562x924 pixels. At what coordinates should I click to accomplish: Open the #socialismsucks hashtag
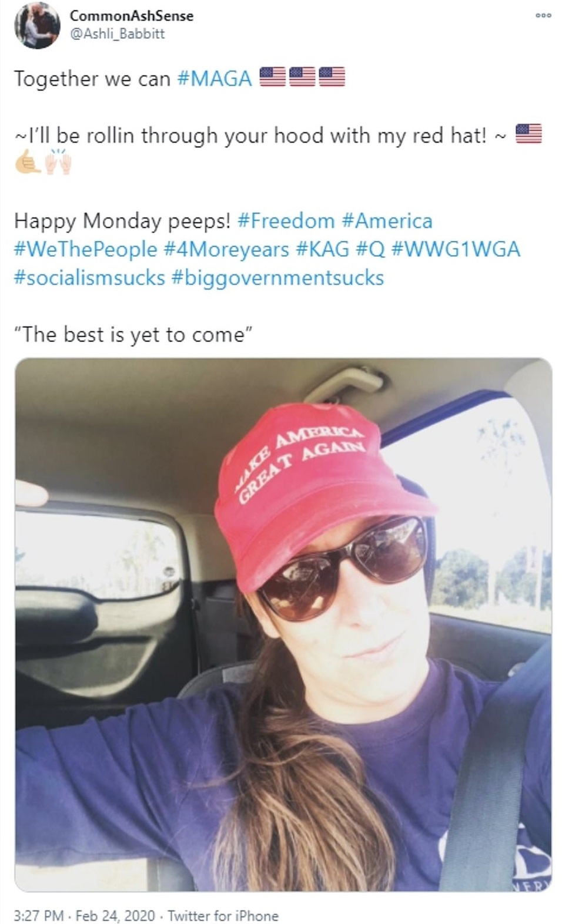pos(90,277)
